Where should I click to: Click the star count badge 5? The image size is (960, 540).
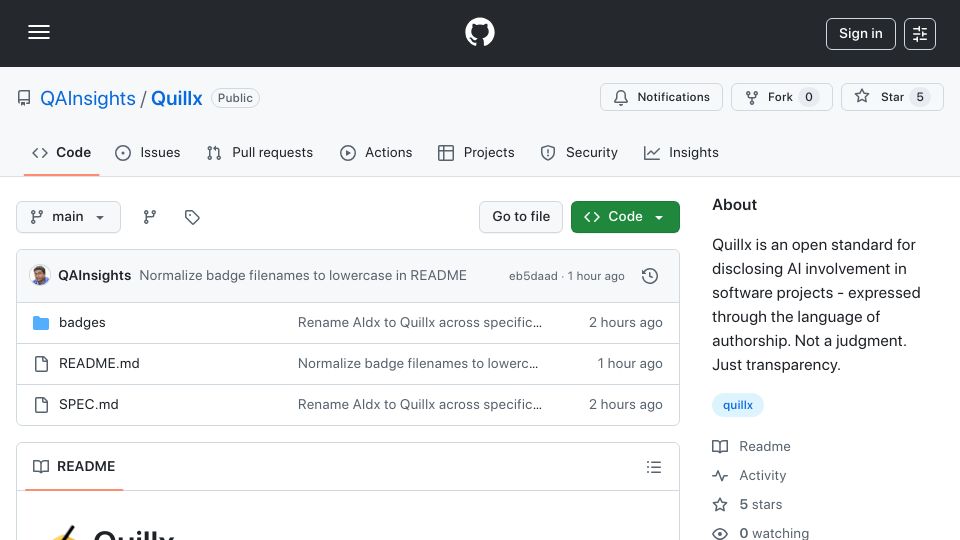(920, 97)
